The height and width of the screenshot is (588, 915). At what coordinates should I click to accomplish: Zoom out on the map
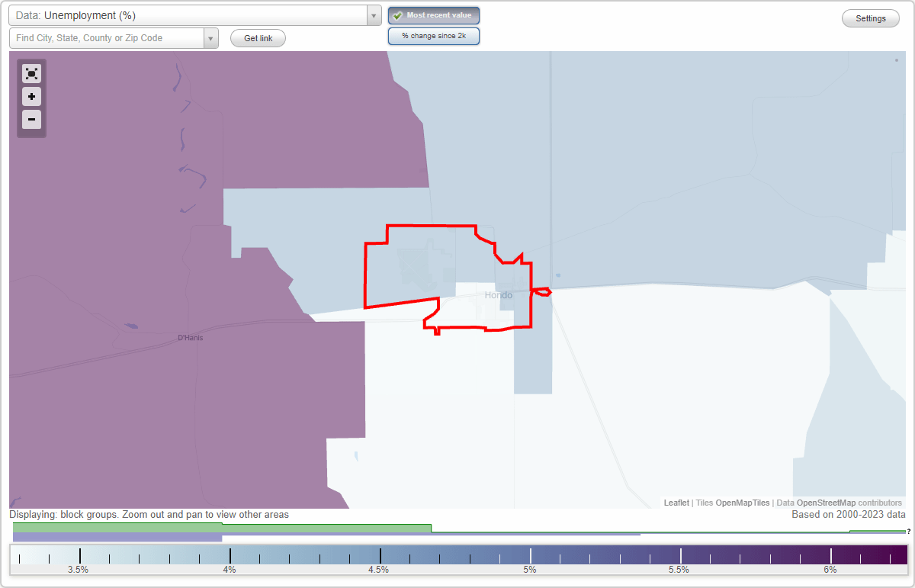pos(31,120)
